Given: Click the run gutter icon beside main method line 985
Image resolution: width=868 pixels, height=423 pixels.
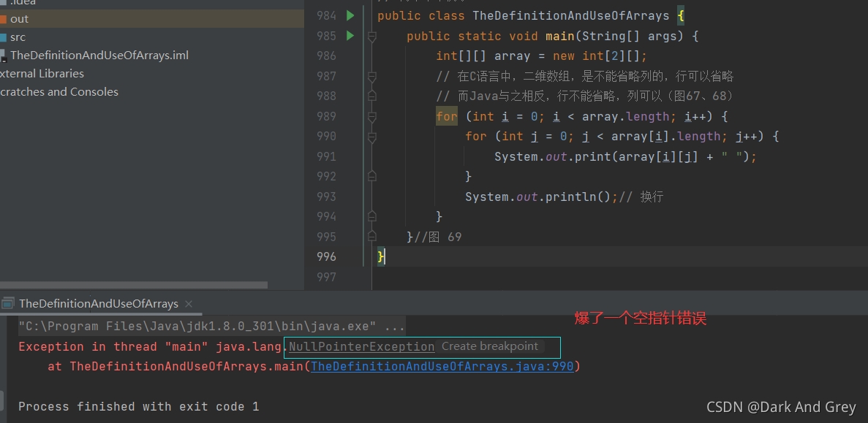Looking at the screenshot, I should (350, 36).
